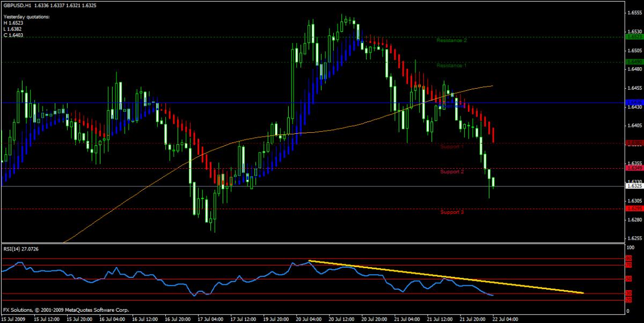The height and width of the screenshot is (323, 644).
Task: Click the Support 1 level label
Action: [x=452, y=146]
